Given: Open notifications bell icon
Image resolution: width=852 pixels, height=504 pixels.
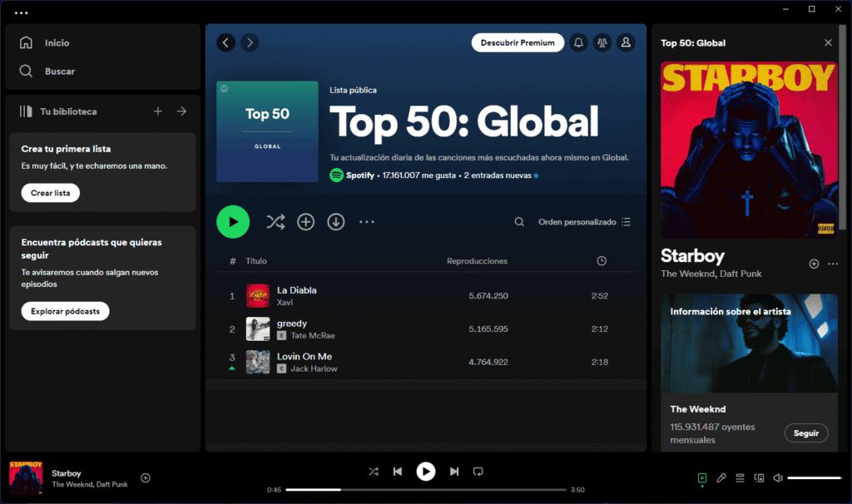Looking at the screenshot, I should coord(579,42).
